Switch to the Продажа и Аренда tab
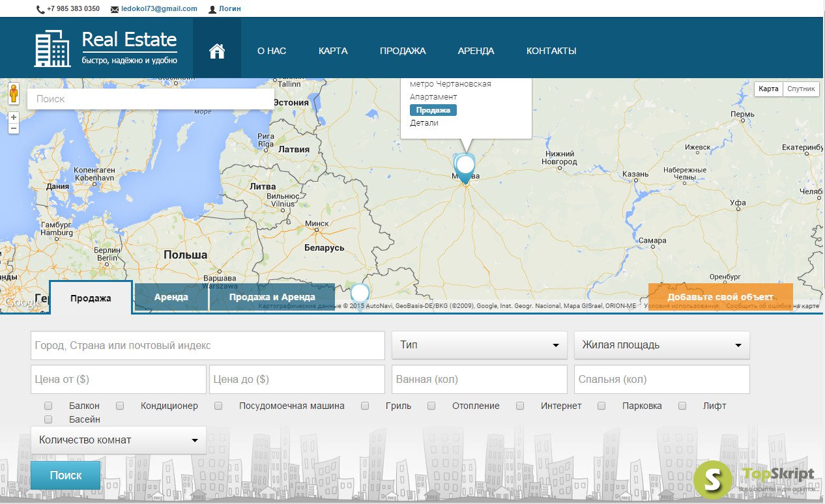 tap(272, 297)
